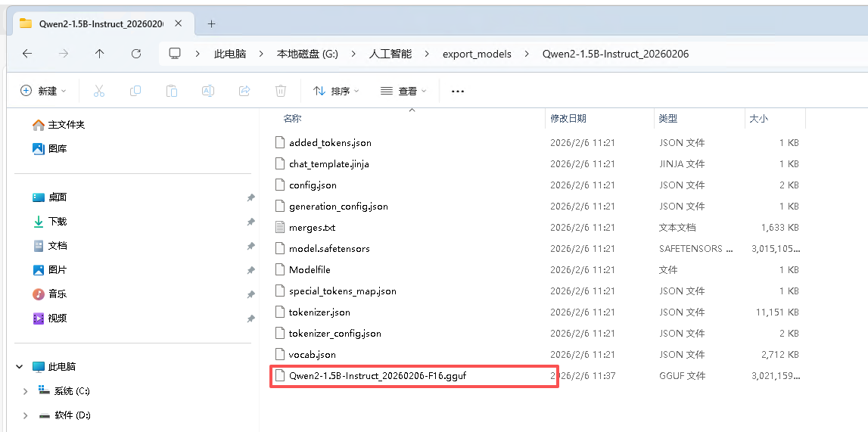Open the 新建 dropdown menu
The image size is (868, 432).
point(43,91)
